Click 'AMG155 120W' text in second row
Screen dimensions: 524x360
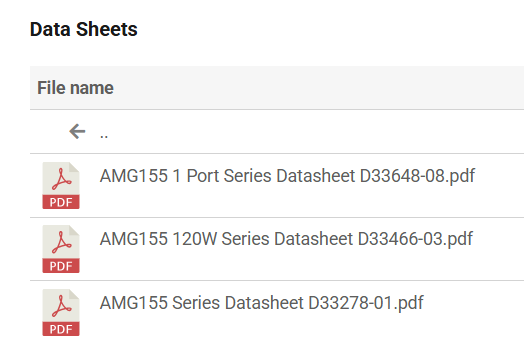(158, 239)
